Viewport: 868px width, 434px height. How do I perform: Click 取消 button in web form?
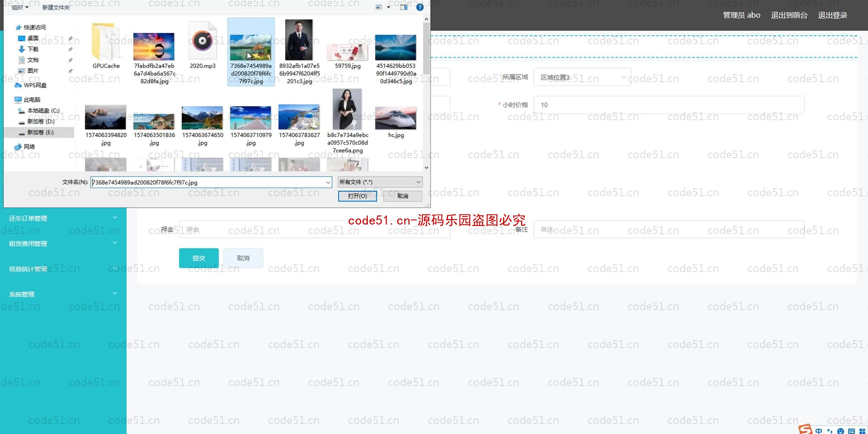pyautogui.click(x=243, y=258)
